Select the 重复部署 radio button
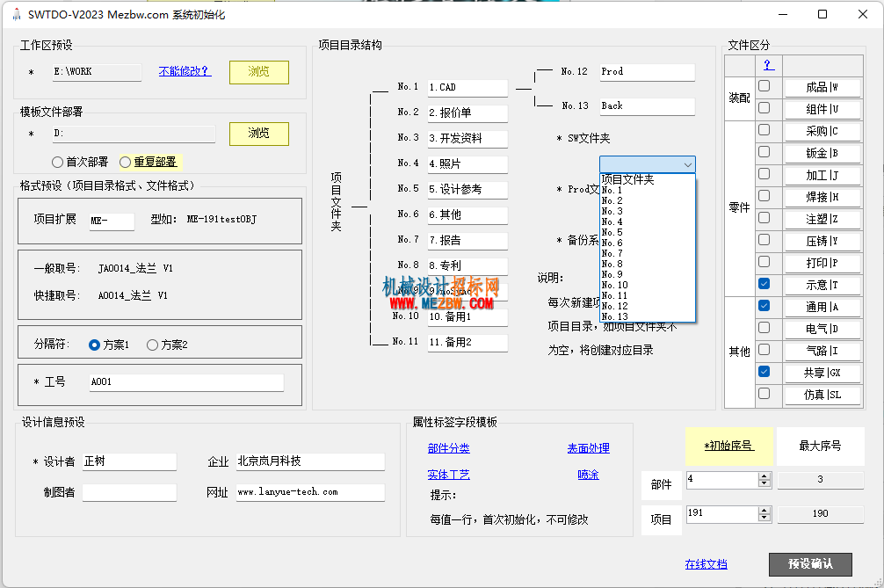Viewport: 884px width, 588px height. 125,163
